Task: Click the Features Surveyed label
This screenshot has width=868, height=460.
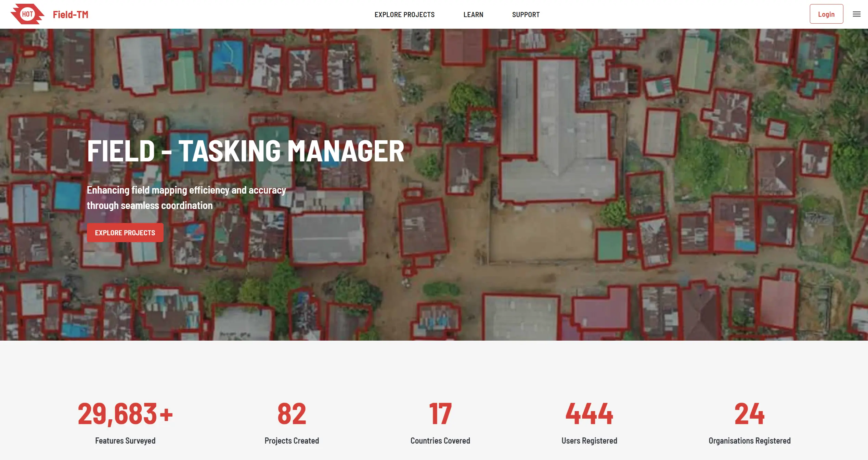Action: click(x=125, y=441)
